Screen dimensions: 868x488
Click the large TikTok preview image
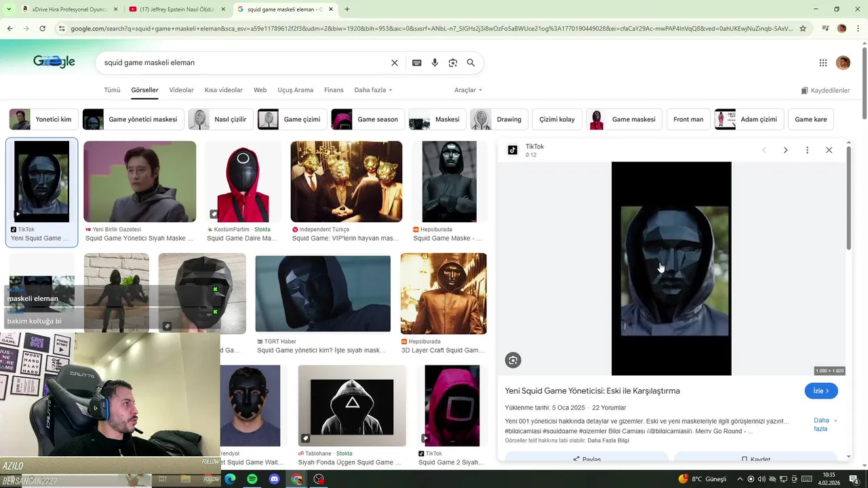[x=671, y=268]
